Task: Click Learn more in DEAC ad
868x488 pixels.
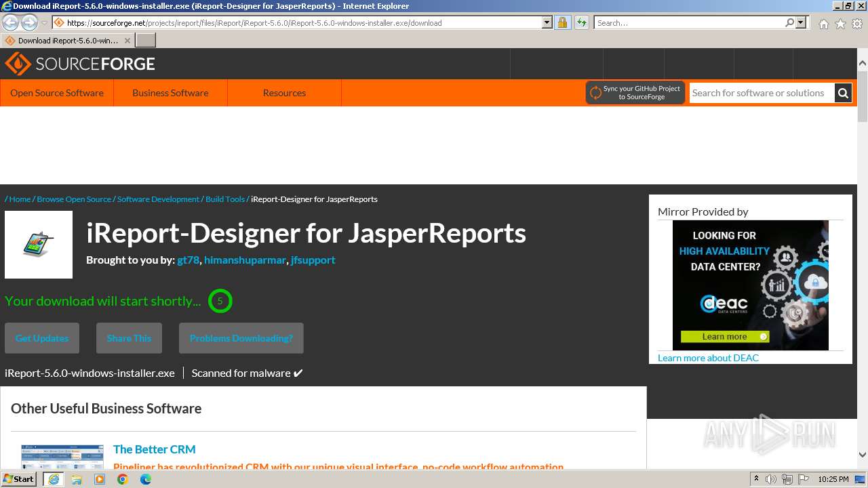Action: click(725, 336)
